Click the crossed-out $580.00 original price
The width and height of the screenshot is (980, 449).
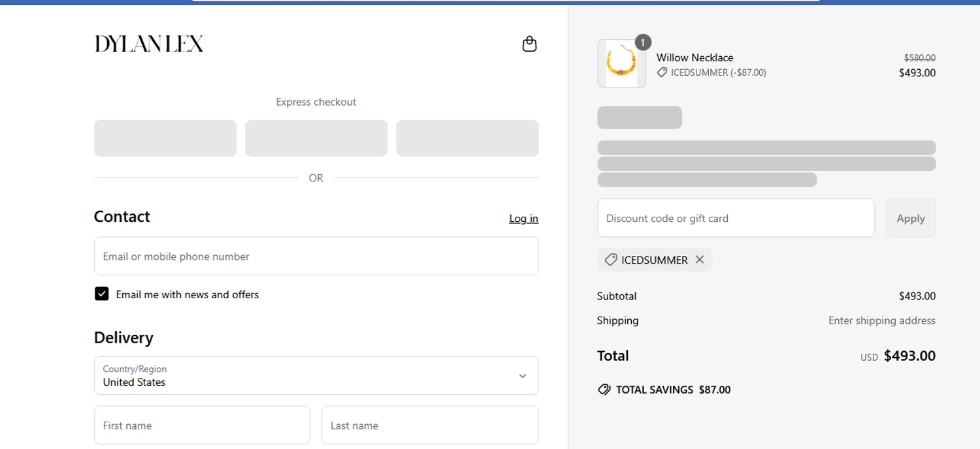tap(919, 58)
